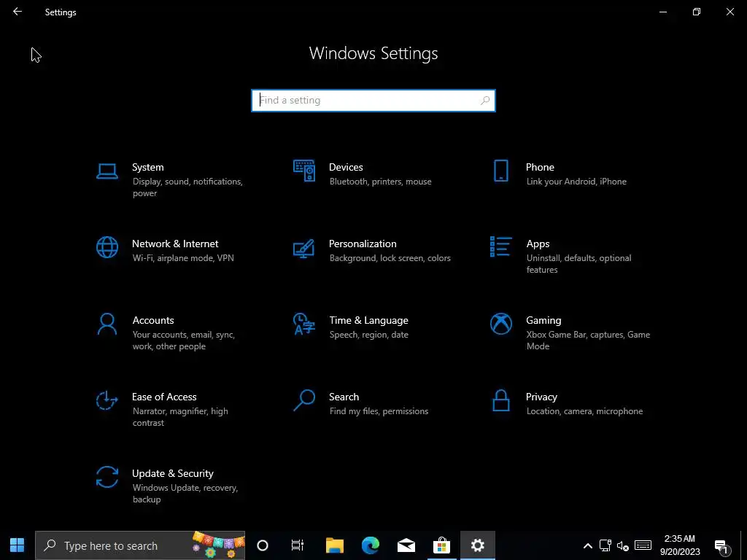Viewport: 747px width, 560px height.
Task: Open the System laptop icon
Action: (x=107, y=171)
